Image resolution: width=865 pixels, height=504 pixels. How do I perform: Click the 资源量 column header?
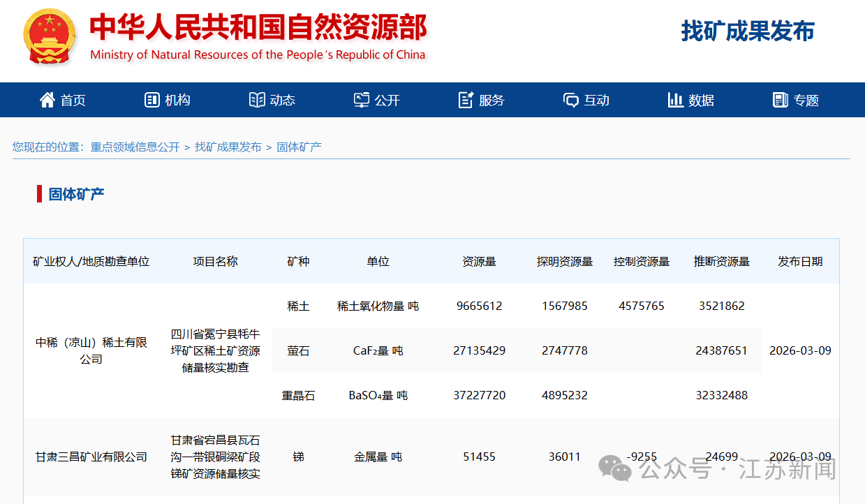tap(479, 262)
